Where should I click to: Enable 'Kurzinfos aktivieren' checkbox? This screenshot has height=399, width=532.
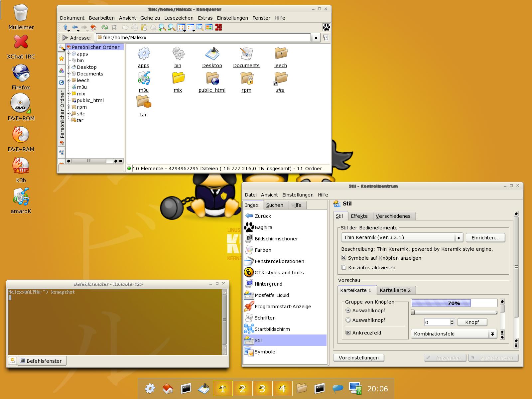coord(344,267)
